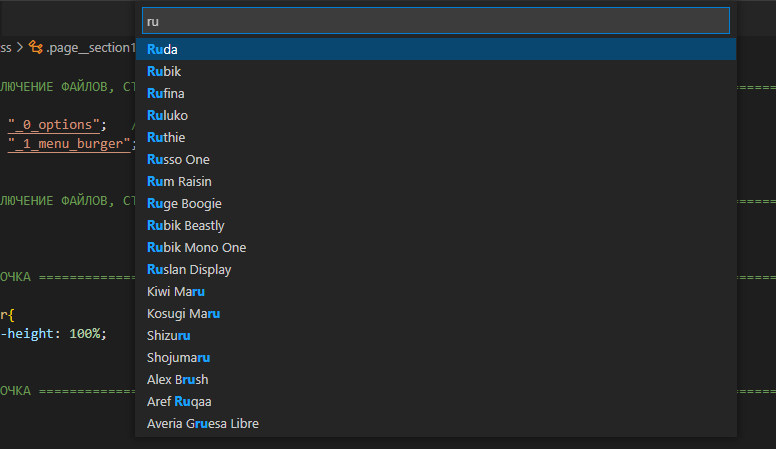
Task: Select Russo One from the list
Action: pyautogui.click(x=436, y=159)
